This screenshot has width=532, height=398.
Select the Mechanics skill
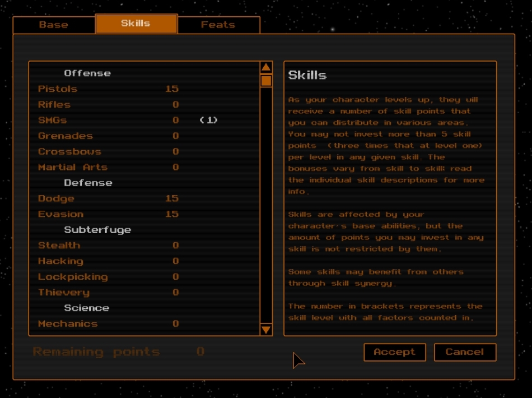68,324
